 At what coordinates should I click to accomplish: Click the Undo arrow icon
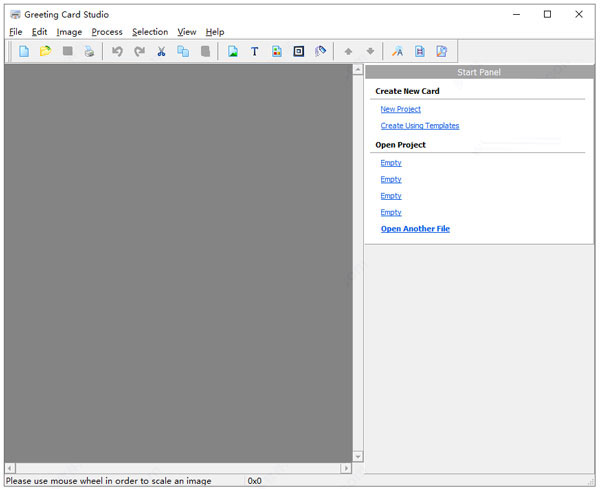117,51
